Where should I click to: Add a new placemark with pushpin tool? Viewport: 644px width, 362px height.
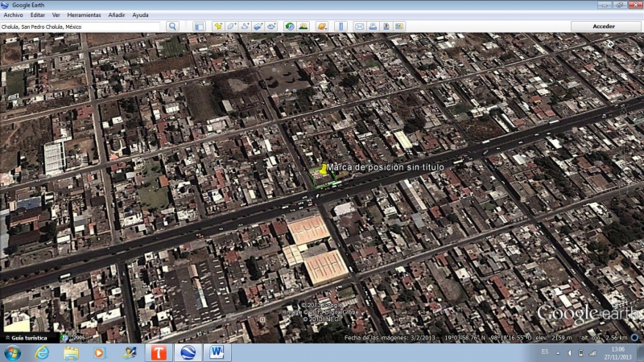tap(217, 27)
